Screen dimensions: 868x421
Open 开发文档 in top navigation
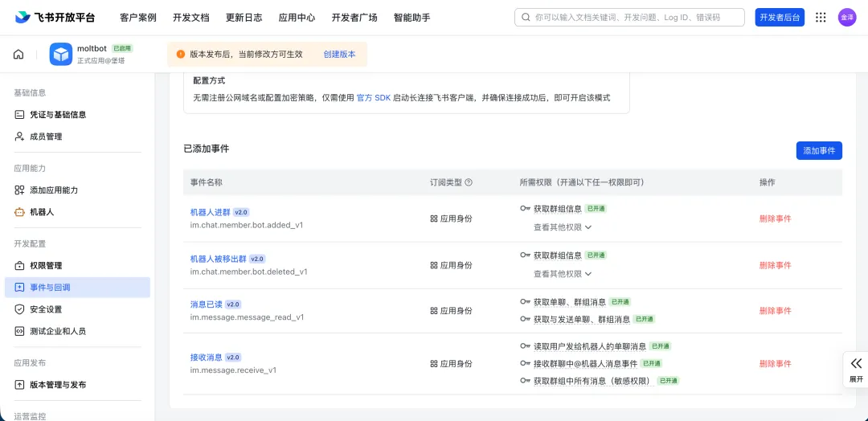(x=191, y=17)
